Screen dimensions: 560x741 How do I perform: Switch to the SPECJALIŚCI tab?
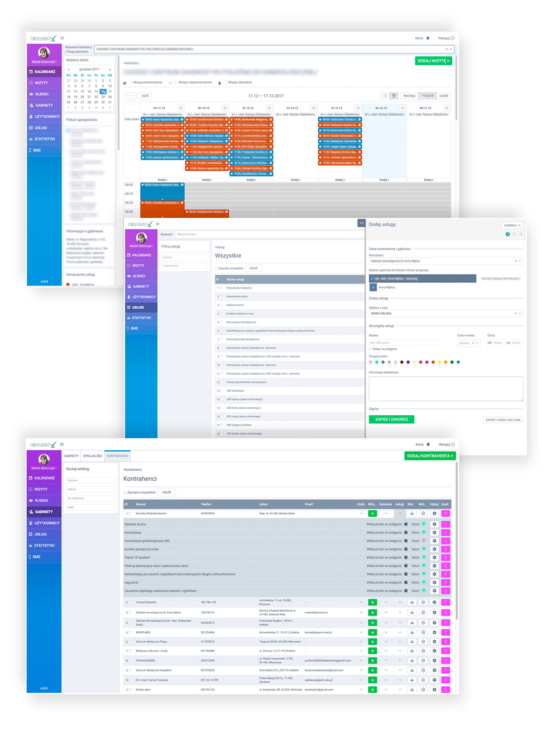pyautogui.click(x=92, y=456)
